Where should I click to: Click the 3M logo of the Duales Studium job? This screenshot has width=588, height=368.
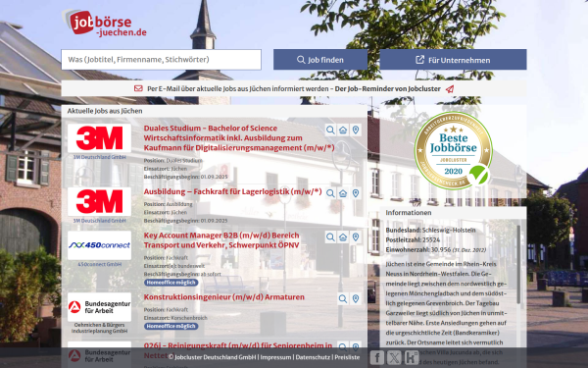pos(99,138)
